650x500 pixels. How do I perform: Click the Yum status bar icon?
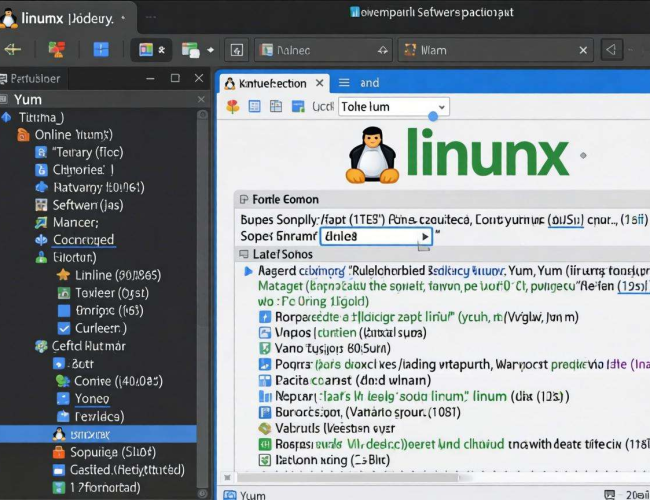tap(230, 495)
